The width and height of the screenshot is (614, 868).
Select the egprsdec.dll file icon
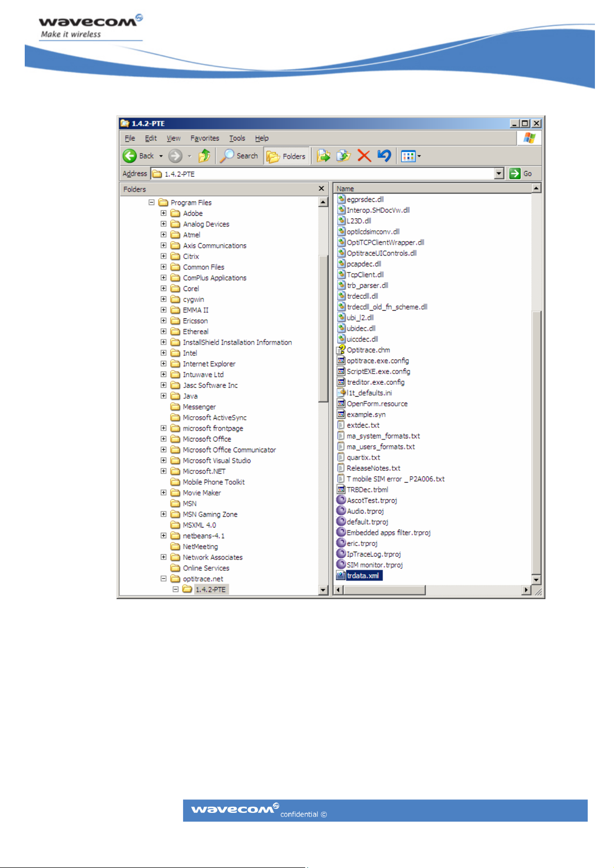[x=341, y=199]
